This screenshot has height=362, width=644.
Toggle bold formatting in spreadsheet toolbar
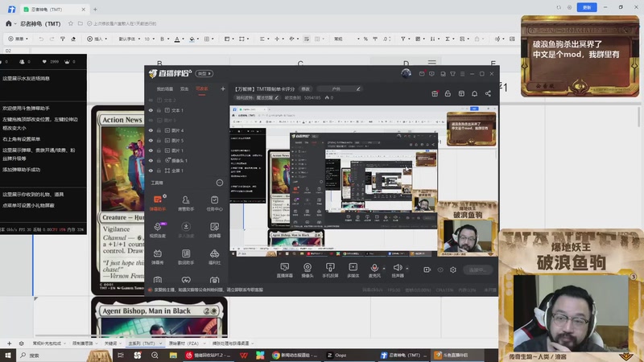(163, 39)
